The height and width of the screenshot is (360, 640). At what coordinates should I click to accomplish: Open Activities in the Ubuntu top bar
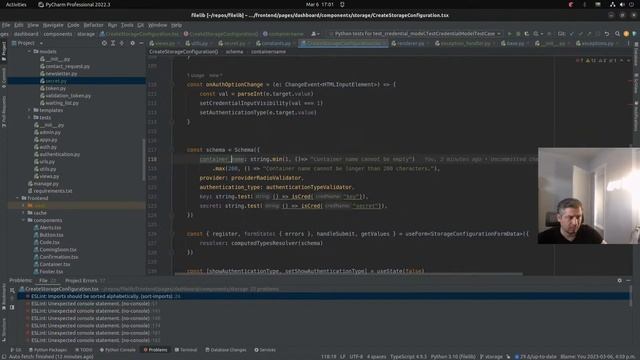pos(16,4)
